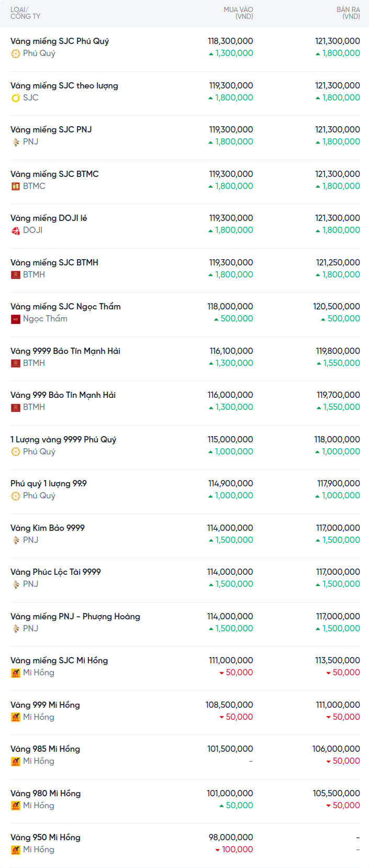
Task: Click the Ngọc Thẩm company logo icon
Action: pos(16,319)
